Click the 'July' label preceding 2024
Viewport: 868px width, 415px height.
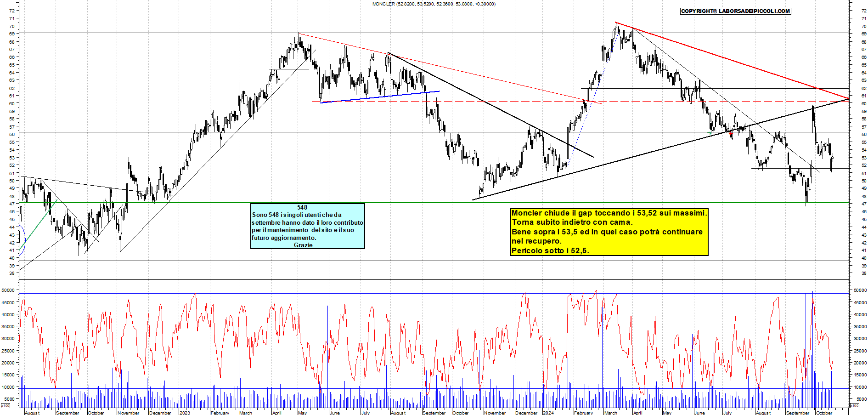tap(366, 413)
